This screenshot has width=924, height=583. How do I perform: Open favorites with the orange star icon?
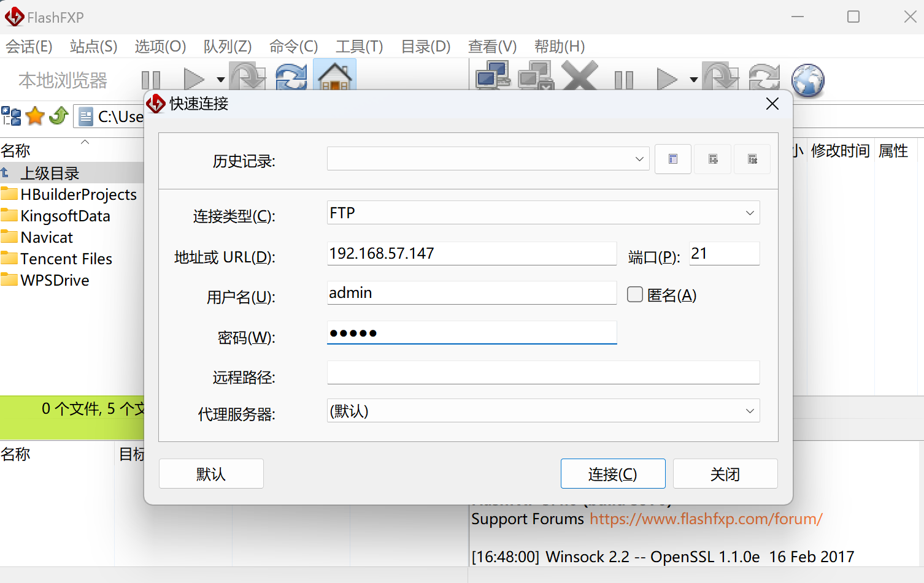tap(36, 116)
